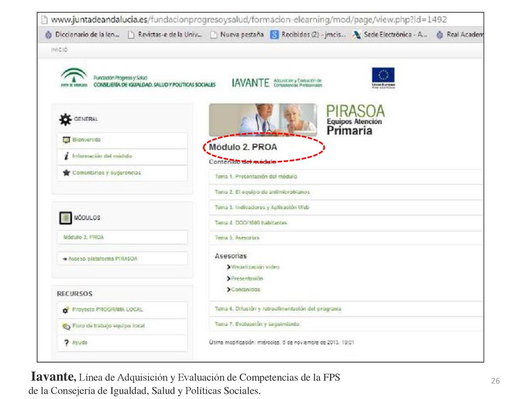Image resolution: width=532 pixels, height=399 pixels.
Task: Click the Google icon on Recibidos bookmark
Action: [x=274, y=35]
